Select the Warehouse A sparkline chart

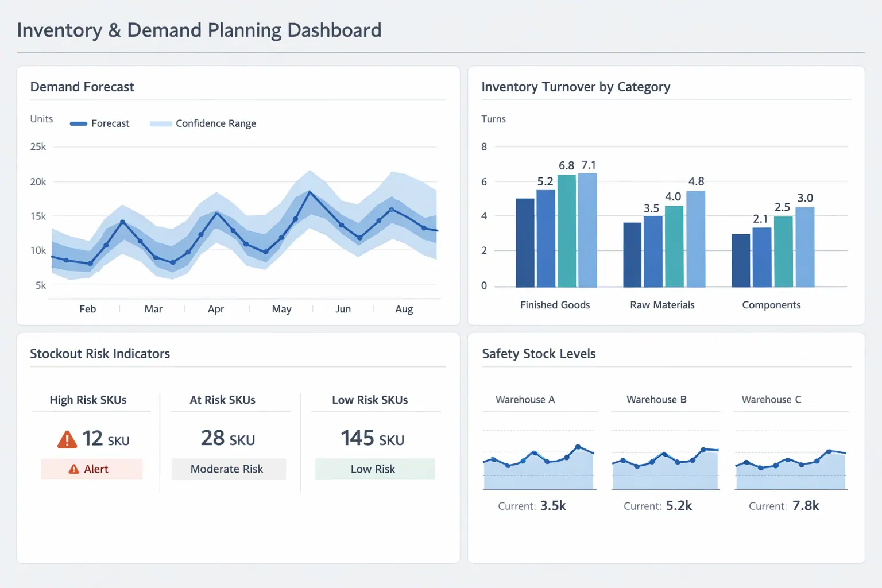539,465
